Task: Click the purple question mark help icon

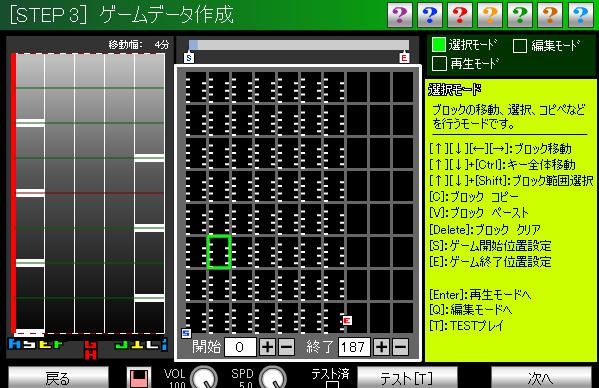Action: click(400, 15)
